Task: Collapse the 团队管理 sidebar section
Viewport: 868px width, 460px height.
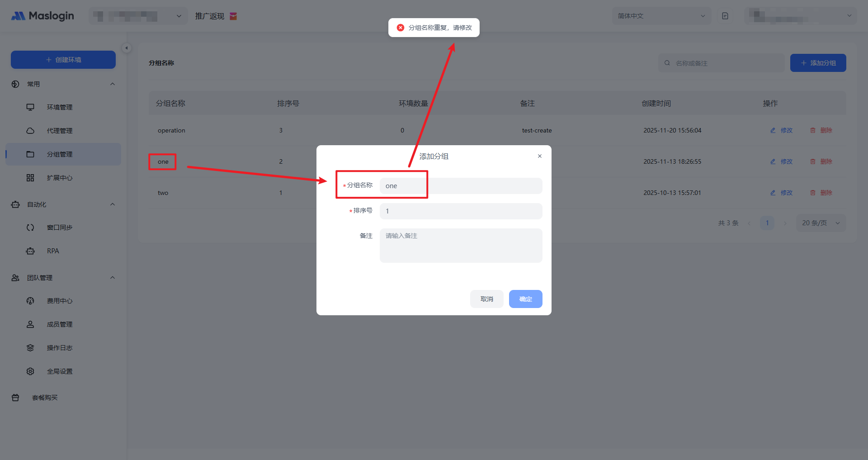Action: coord(113,278)
